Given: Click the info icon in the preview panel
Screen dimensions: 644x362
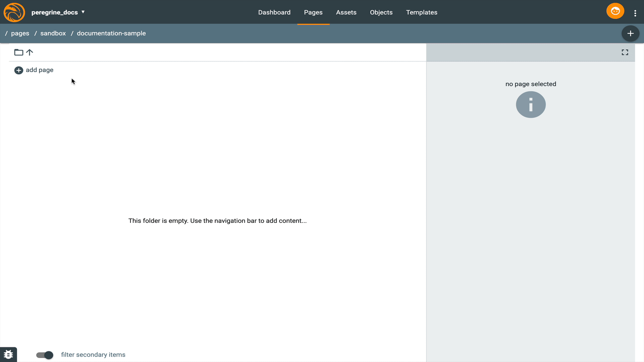Looking at the screenshot, I should 530,105.
